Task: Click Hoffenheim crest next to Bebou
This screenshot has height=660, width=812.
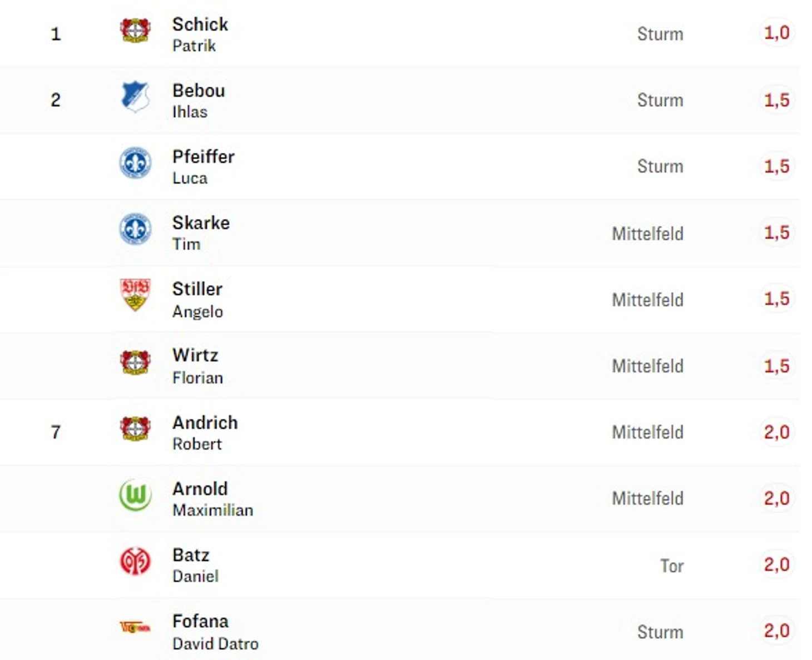Action: coord(135,96)
